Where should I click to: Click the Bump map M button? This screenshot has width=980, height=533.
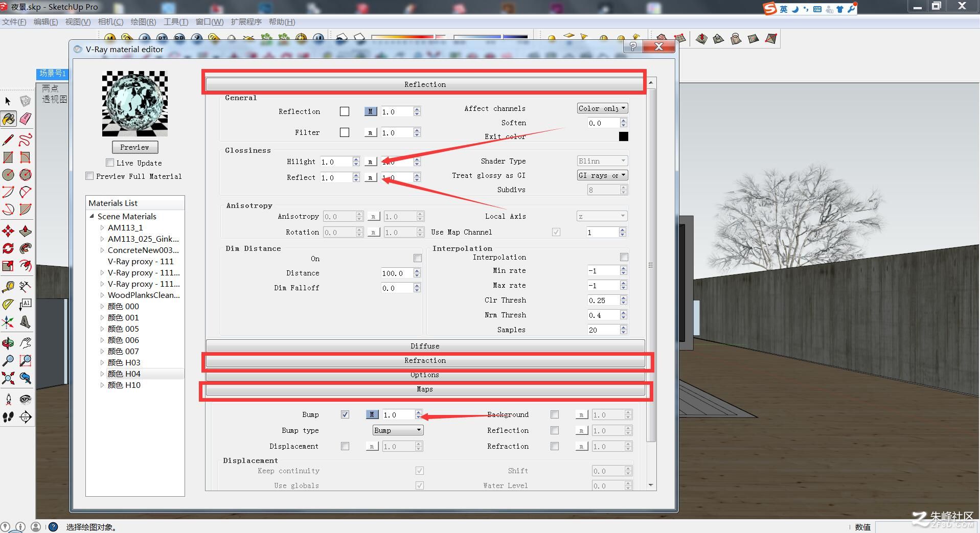pos(372,414)
